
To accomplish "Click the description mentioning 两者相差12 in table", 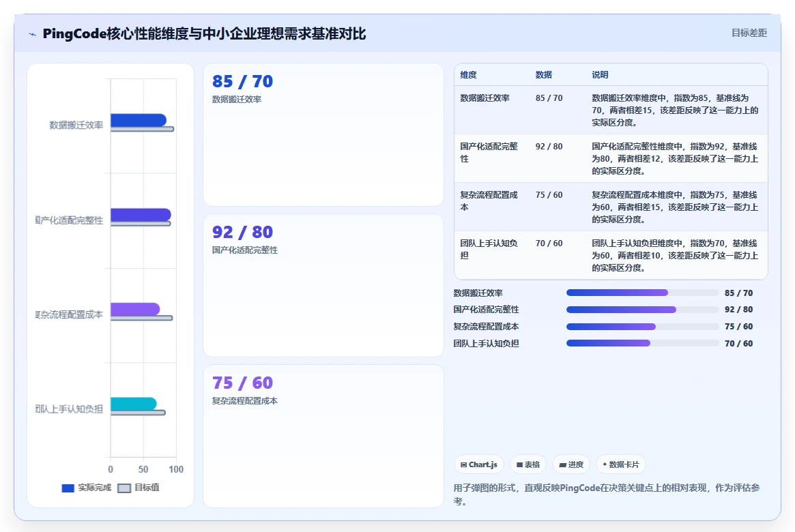I will pyautogui.click(x=675, y=159).
